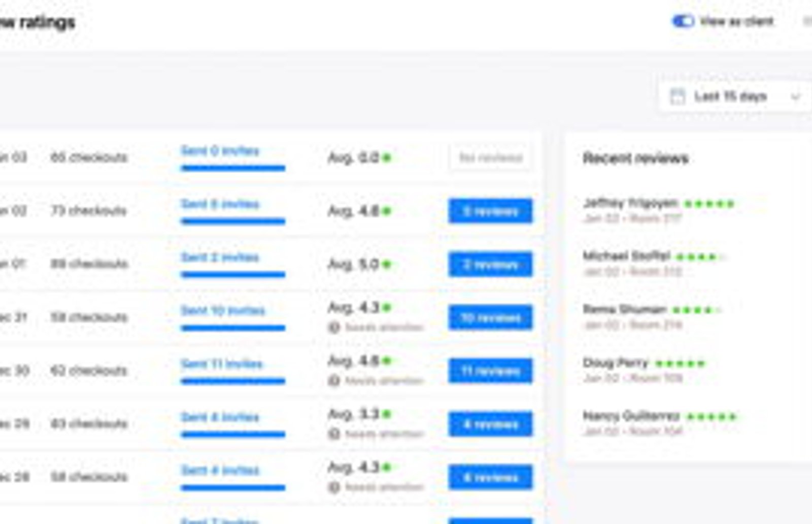Click the star rating beside Michael's review
The image size is (812, 524).
(x=701, y=257)
